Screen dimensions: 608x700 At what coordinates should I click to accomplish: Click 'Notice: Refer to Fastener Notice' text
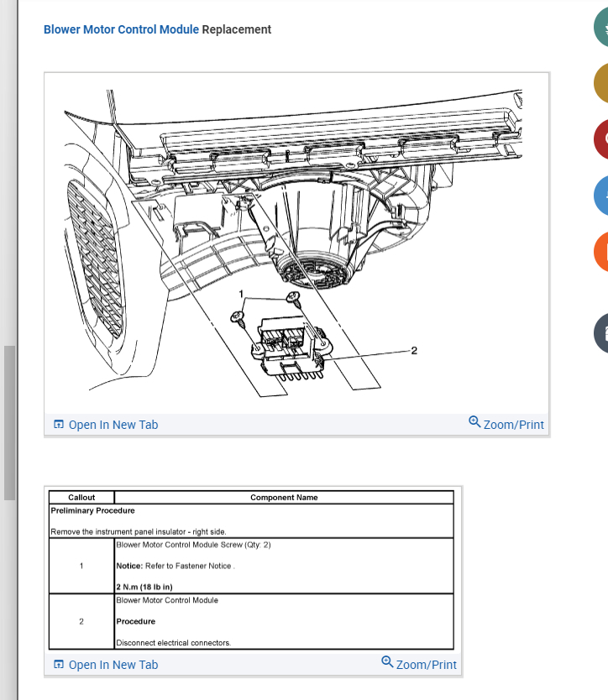click(174, 566)
